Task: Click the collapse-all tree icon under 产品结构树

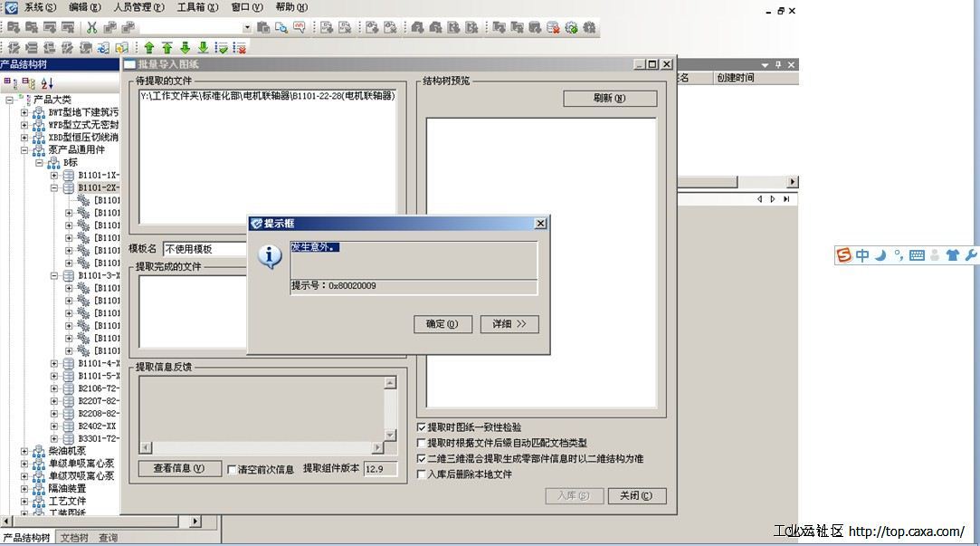Action: pos(27,82)
